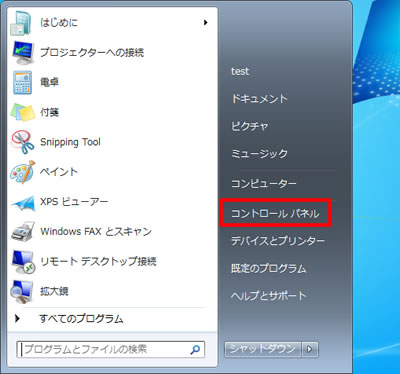Select the 拡大鏡 text label
Screen dimensions: 400x374
pos(54,291)
